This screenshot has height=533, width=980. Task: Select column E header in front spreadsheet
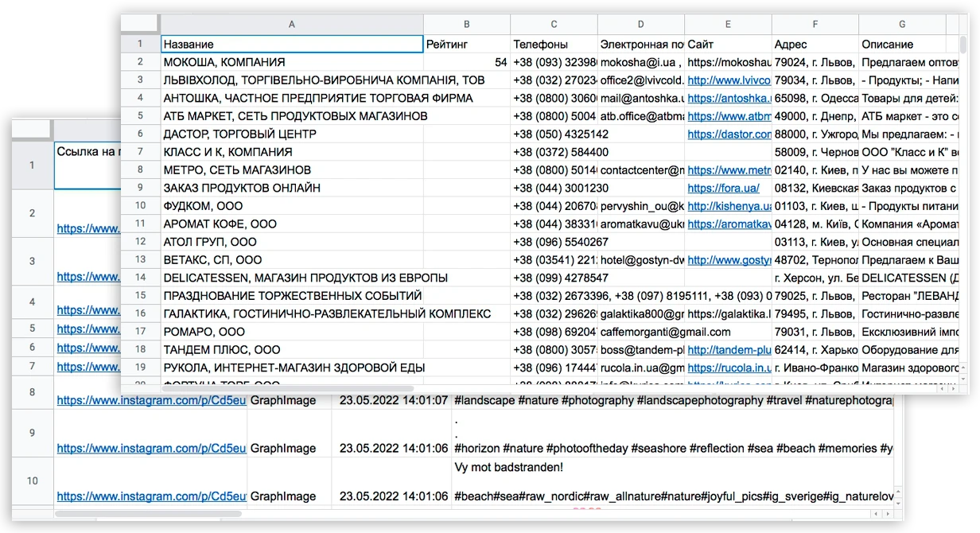(x=729, y=25)
